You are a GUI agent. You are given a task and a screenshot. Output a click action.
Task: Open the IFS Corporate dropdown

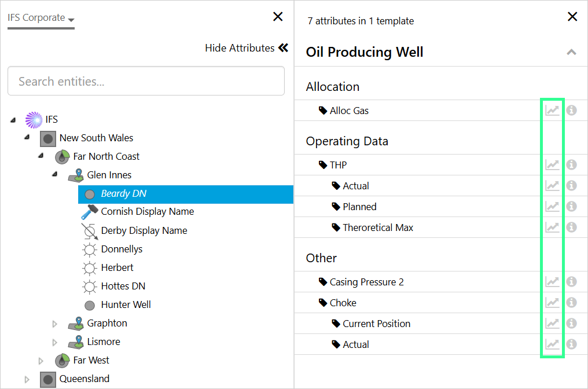coord(41,18)
